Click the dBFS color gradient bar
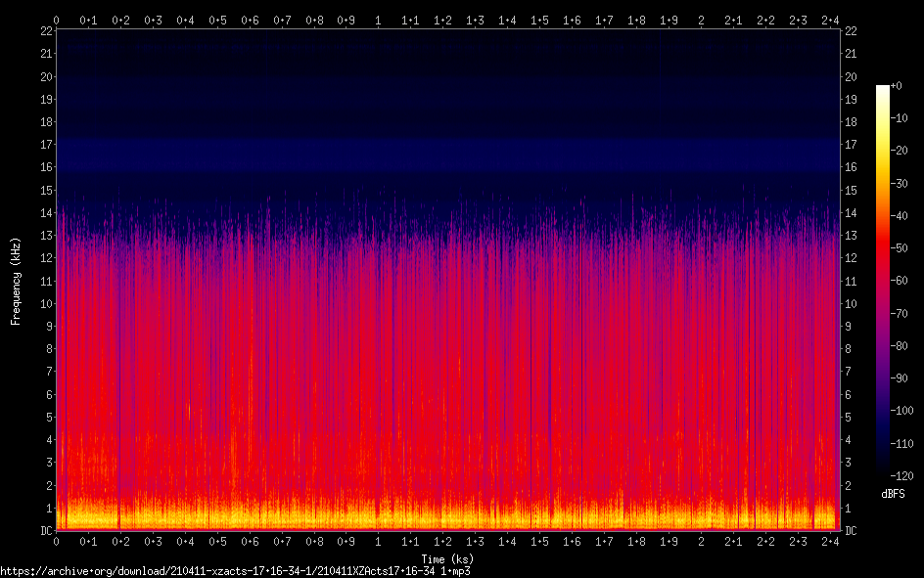Screen dimensions: 924x578 coord(883,280)
